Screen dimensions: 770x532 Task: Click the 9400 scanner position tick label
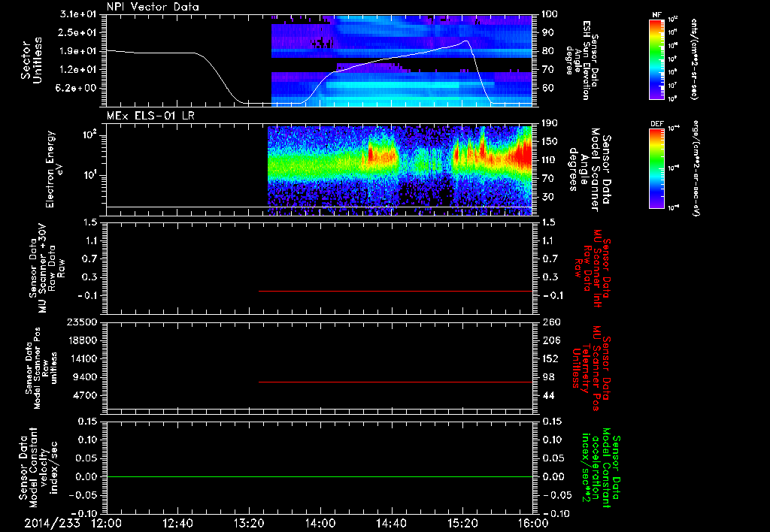86,377
